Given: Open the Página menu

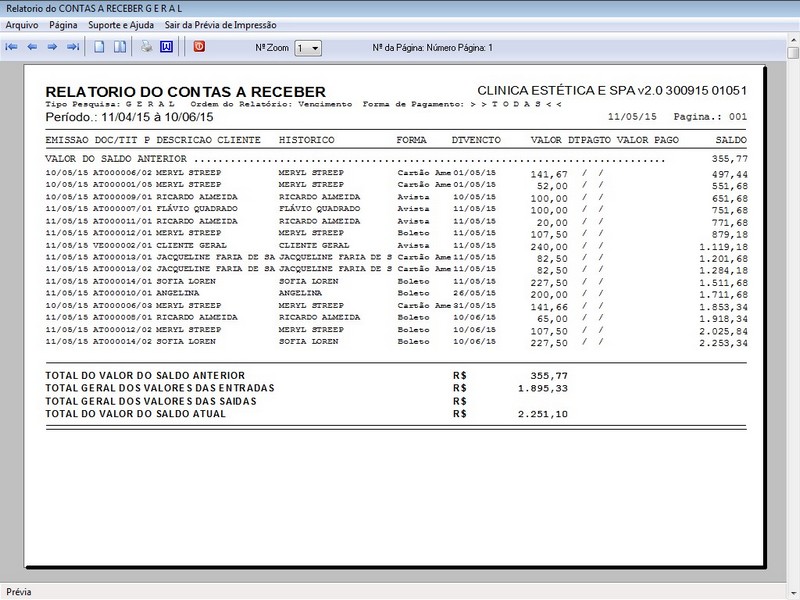Looking at the screenshot, I should tap(63, 25).
